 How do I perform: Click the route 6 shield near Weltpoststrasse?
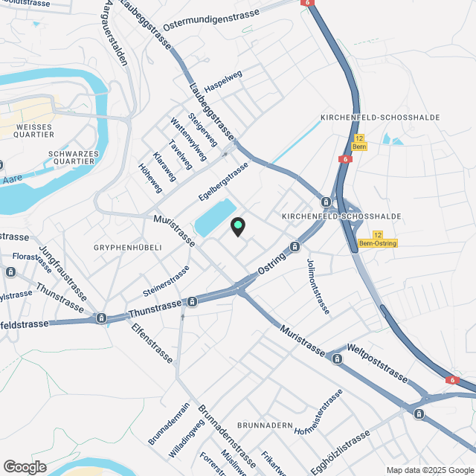[x=452, y=380]
